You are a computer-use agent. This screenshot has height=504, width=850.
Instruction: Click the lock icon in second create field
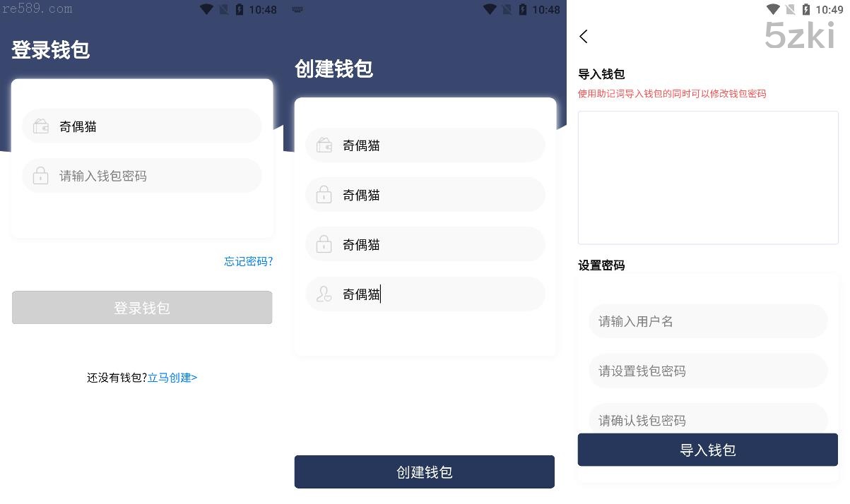[324, 195]
